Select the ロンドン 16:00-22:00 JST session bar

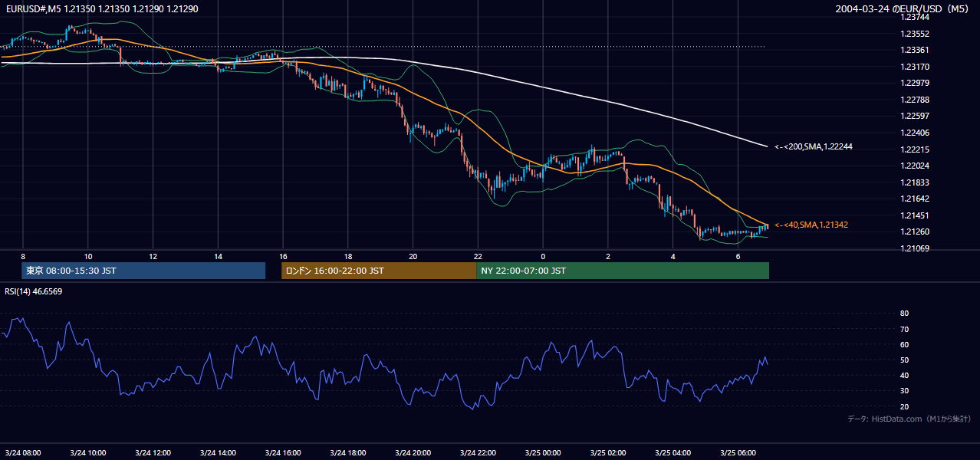coord(379,271)
